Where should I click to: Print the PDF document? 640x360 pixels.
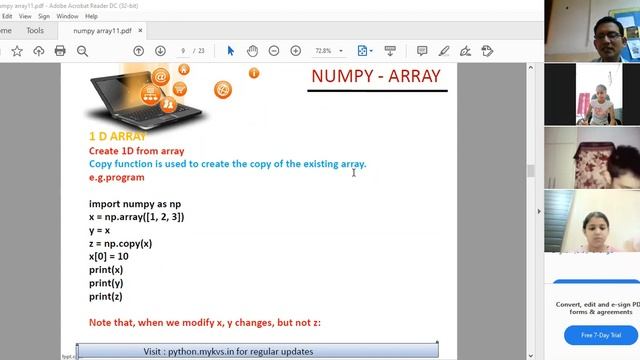click(60, 51)
